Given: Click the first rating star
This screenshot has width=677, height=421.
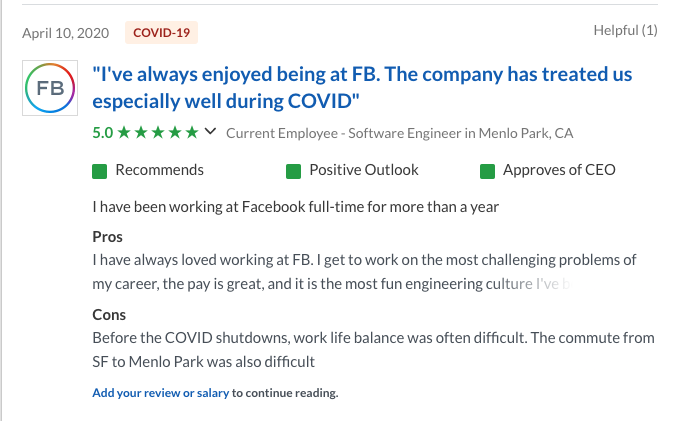Looking at the screenshot, I should pyautogui.click(x=124, y=132).
